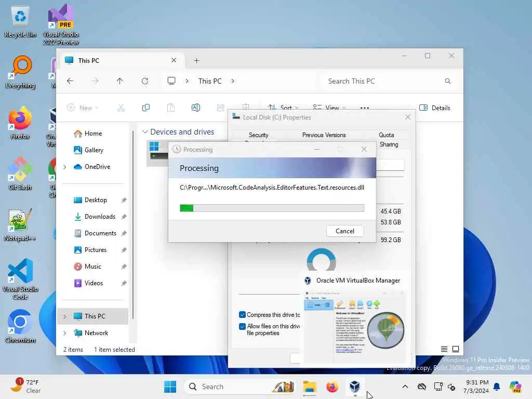Switch to large thumbnails view icon

(456, 349)
